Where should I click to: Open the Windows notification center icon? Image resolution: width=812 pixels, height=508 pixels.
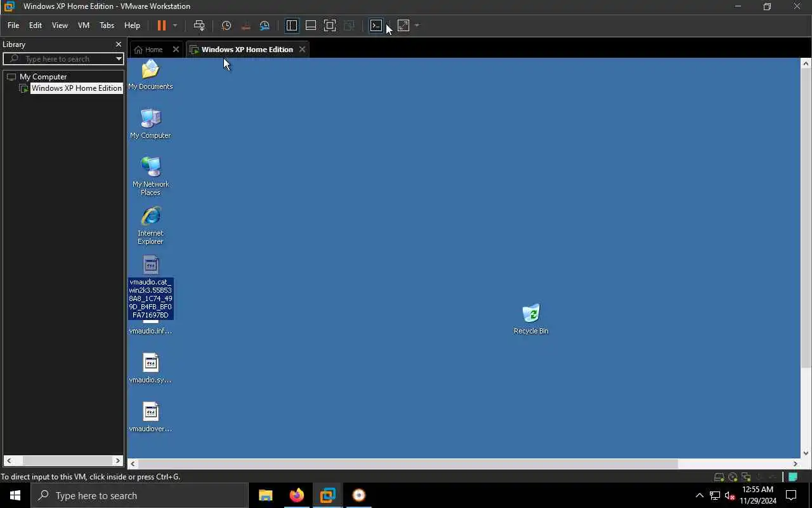(792, 495)
